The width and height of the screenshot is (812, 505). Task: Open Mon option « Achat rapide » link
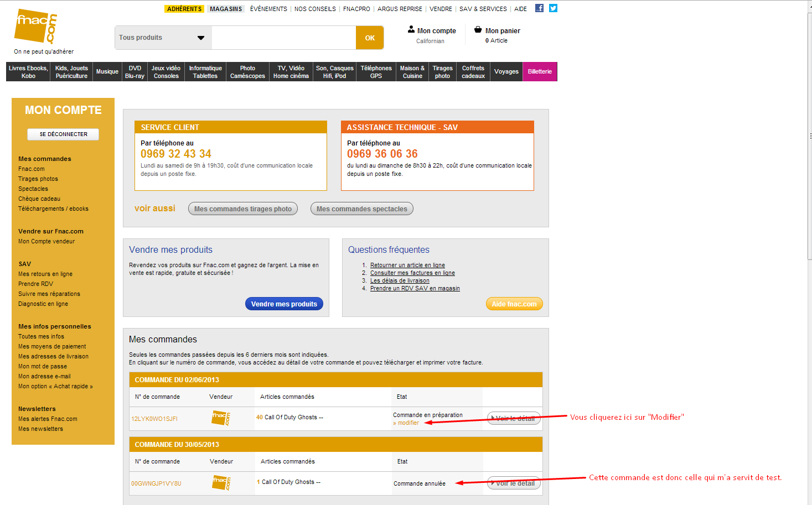tap(55, 387)
